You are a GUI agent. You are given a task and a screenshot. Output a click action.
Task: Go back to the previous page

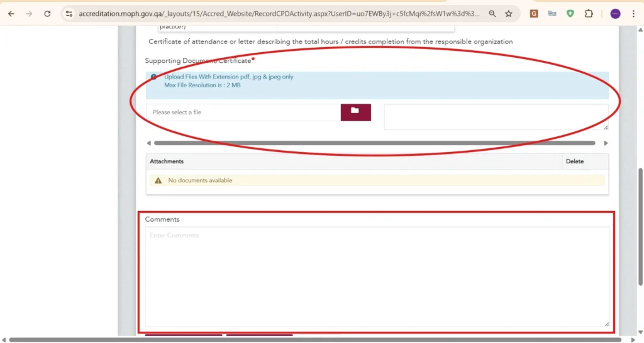click(11, 14)
